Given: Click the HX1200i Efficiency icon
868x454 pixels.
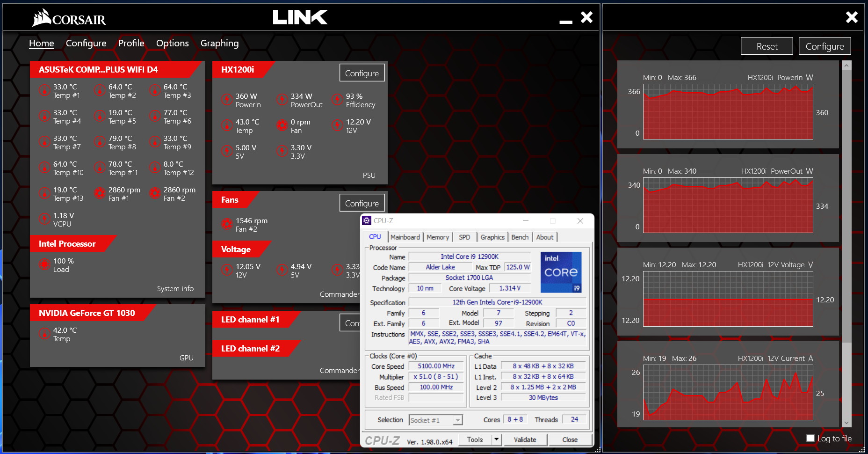Looking at the screenshot, I should 337,99.
